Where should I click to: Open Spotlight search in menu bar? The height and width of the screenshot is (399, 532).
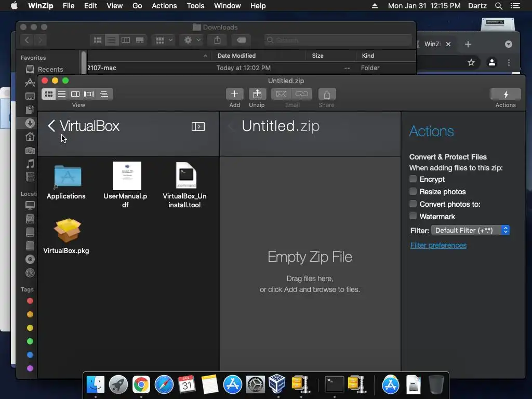pos(498,6)
